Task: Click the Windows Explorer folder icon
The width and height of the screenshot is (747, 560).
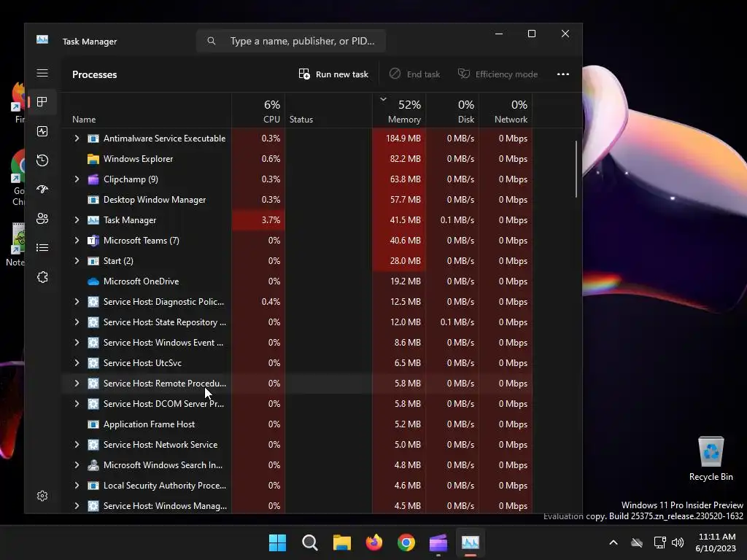Action: 93,158
